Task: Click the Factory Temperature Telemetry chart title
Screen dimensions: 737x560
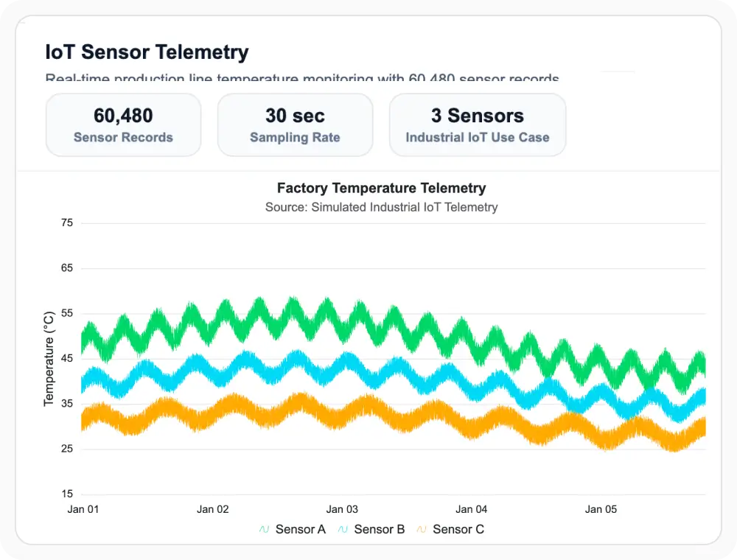Action: [381, 188]
